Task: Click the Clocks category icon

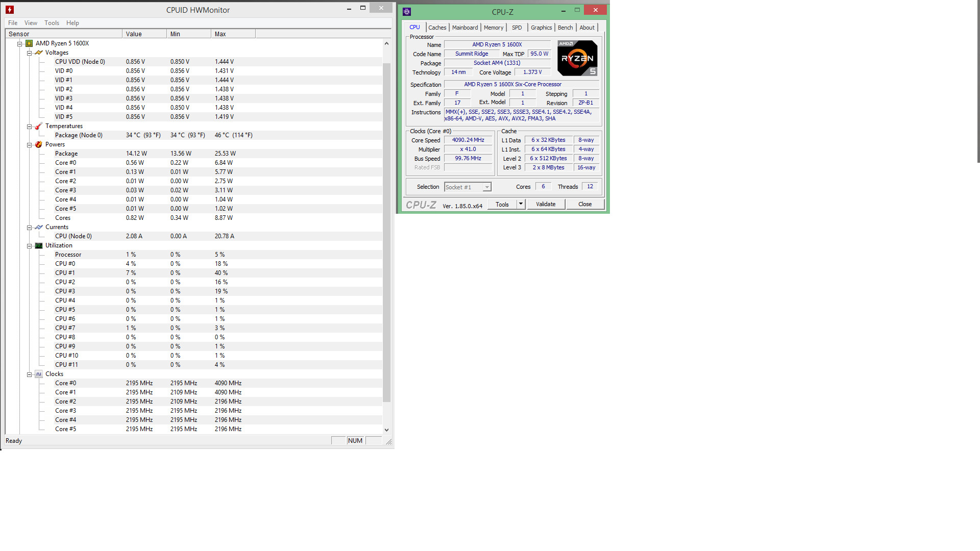Action: point(39,374)
